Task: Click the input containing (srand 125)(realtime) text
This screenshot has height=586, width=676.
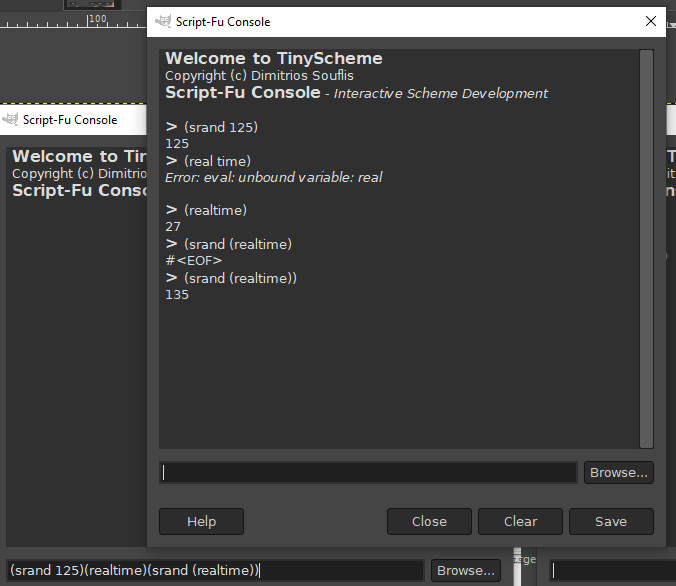Action: 215,570
